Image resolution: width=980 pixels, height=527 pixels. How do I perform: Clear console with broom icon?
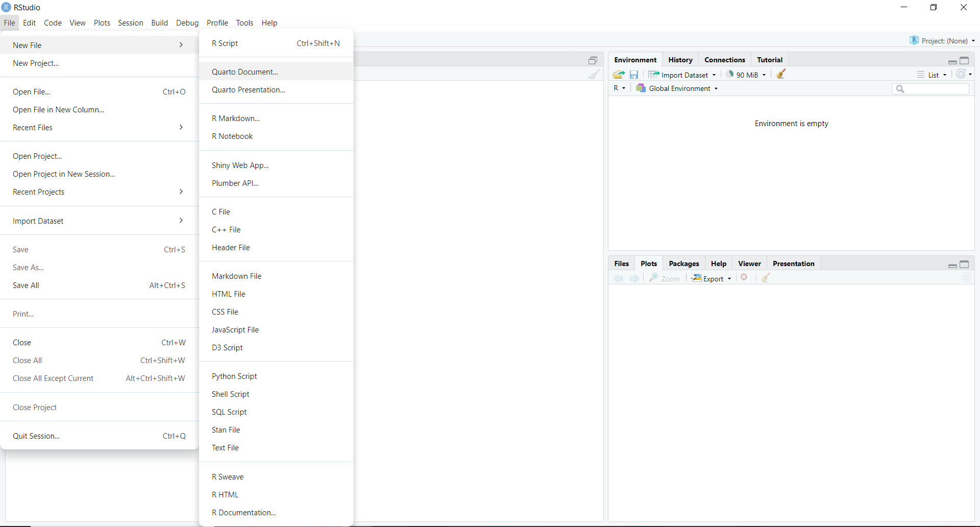[594, 74]
